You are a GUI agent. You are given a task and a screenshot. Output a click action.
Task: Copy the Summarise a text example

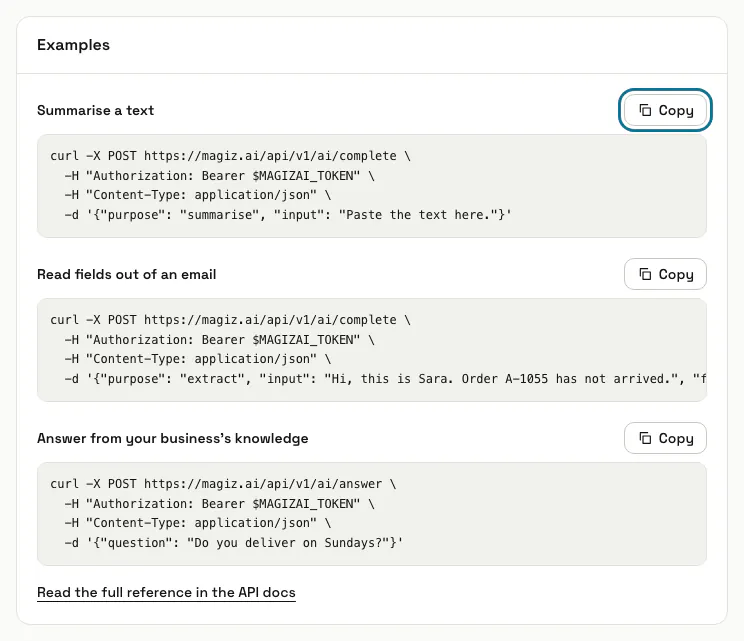click(665, 110)
